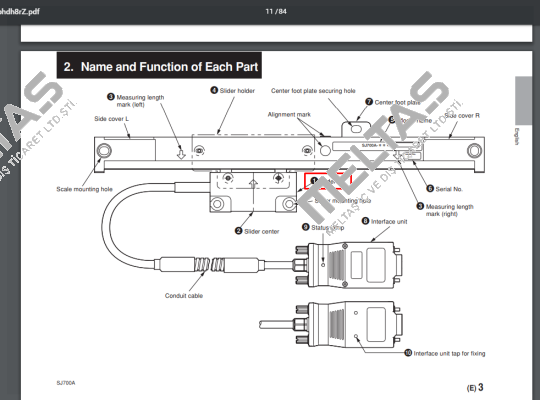
Task: Click the current page number field showing 11
Action: (269, 11)
